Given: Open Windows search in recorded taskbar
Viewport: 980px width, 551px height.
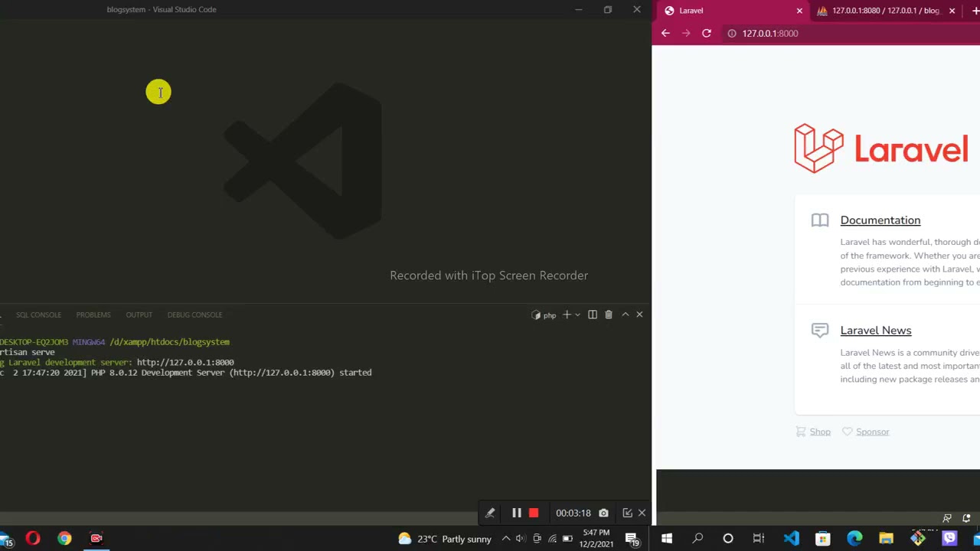Looking at the screenshot, I should pyautogui.click(x=697, y=539).
